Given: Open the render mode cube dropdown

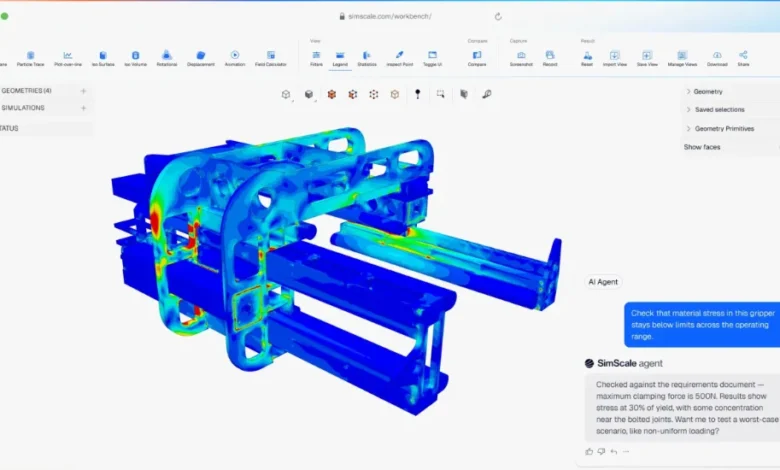Looking at the screenshot, I should coord(309,94).
